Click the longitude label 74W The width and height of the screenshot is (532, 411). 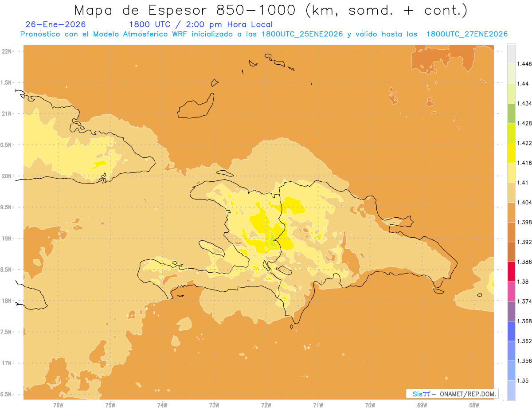click(x=162, y=405)
